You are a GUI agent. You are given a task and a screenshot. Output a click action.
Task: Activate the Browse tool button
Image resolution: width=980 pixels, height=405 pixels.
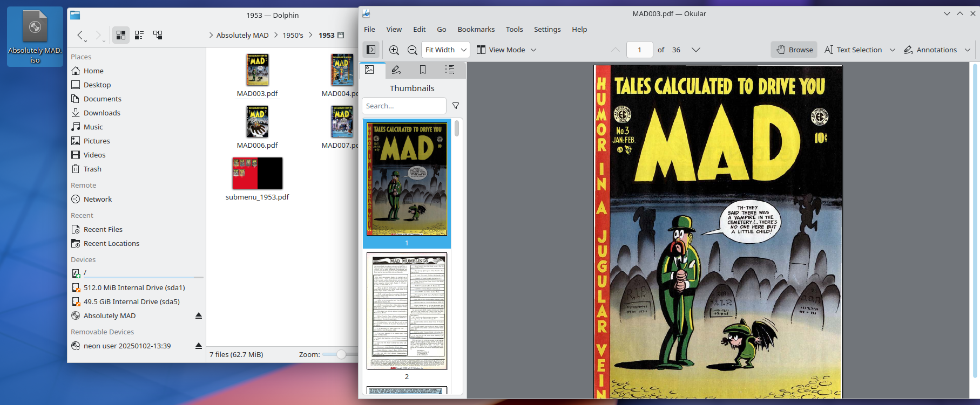tap(794, 50)
